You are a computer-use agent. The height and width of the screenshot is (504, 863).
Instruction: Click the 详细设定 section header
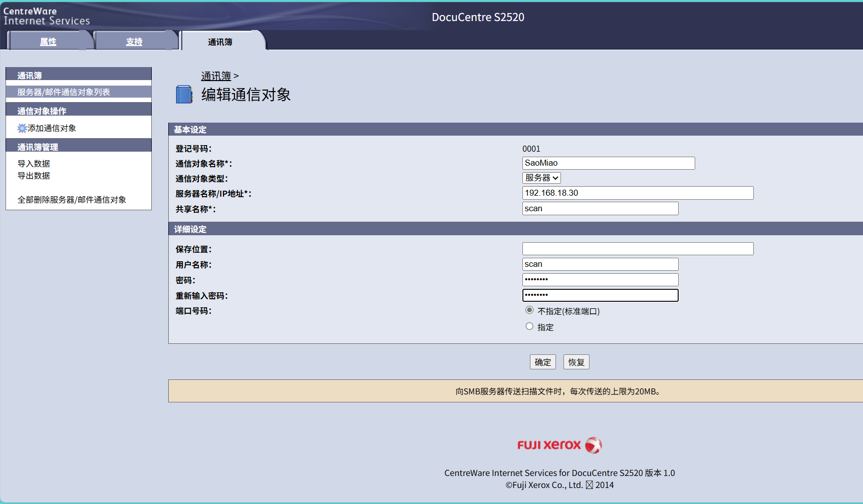515,229
